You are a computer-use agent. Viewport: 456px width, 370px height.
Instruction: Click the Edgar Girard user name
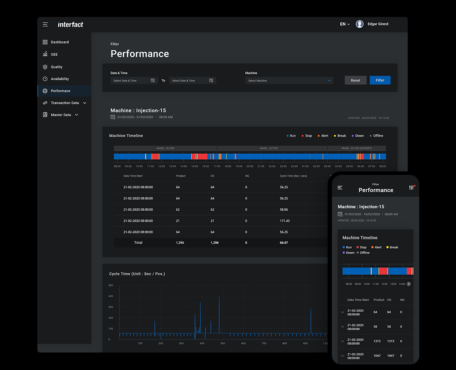(x=378, y=24)
